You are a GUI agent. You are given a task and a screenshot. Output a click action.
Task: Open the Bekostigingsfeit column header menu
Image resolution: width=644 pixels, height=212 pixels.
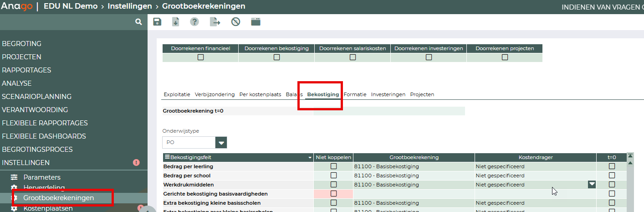click(x=310, y=157)
